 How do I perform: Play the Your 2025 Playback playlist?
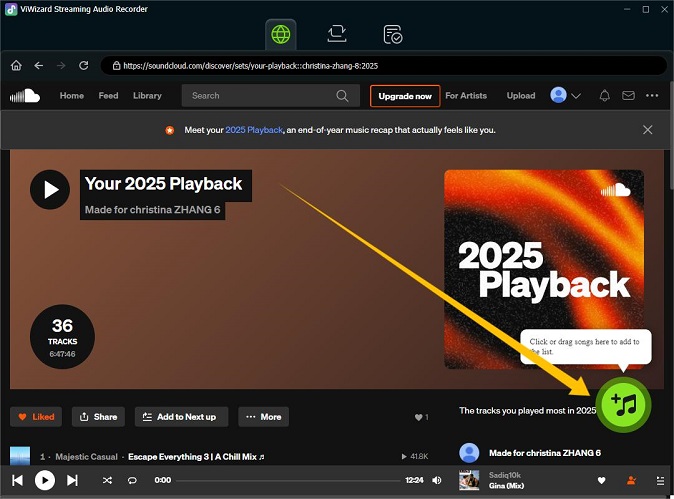[x=50, y=190]
